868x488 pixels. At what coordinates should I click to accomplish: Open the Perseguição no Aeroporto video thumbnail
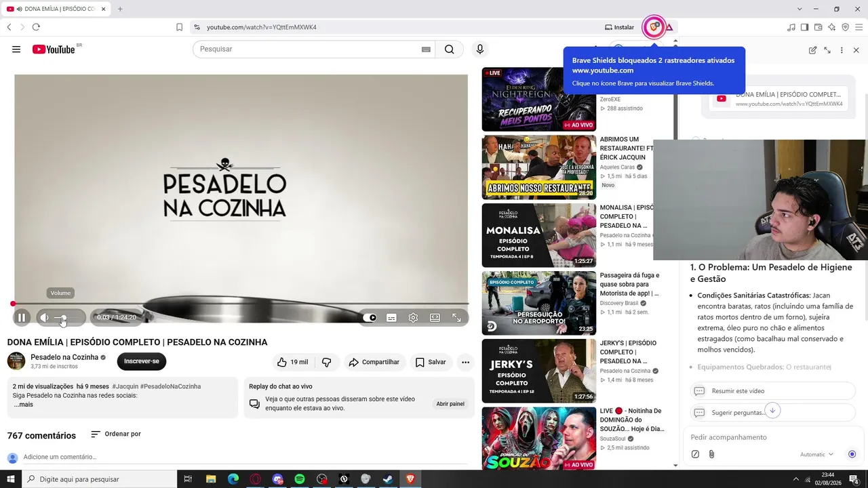pyautogui.click(x=539, y=303)
